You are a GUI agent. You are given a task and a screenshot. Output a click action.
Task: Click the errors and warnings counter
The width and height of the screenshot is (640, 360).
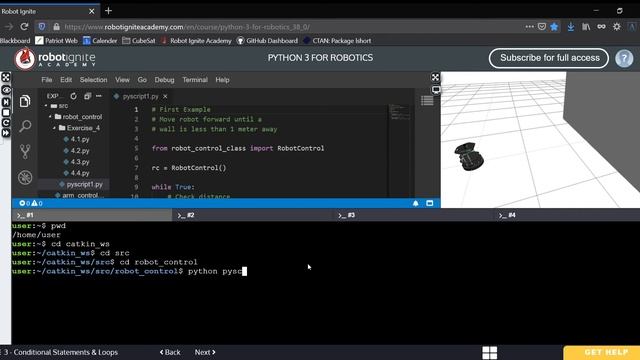click(x=31, y=203)
